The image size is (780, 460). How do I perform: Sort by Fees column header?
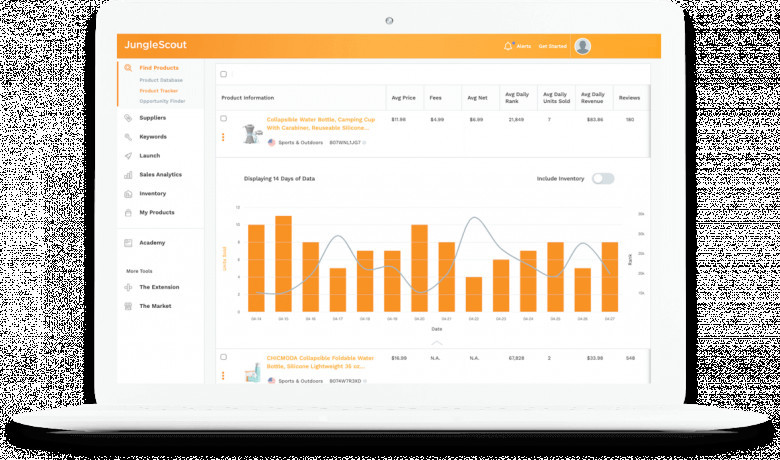coord(435,98)
